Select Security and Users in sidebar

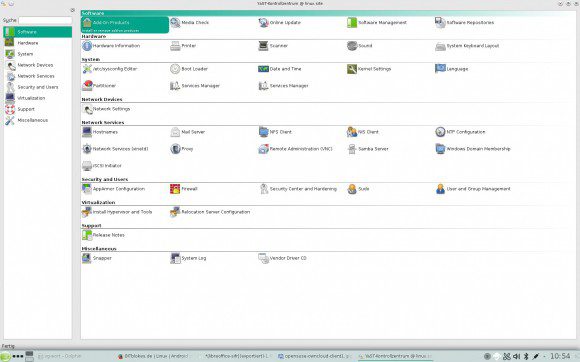pyautogui.click(x=38, y=87)
